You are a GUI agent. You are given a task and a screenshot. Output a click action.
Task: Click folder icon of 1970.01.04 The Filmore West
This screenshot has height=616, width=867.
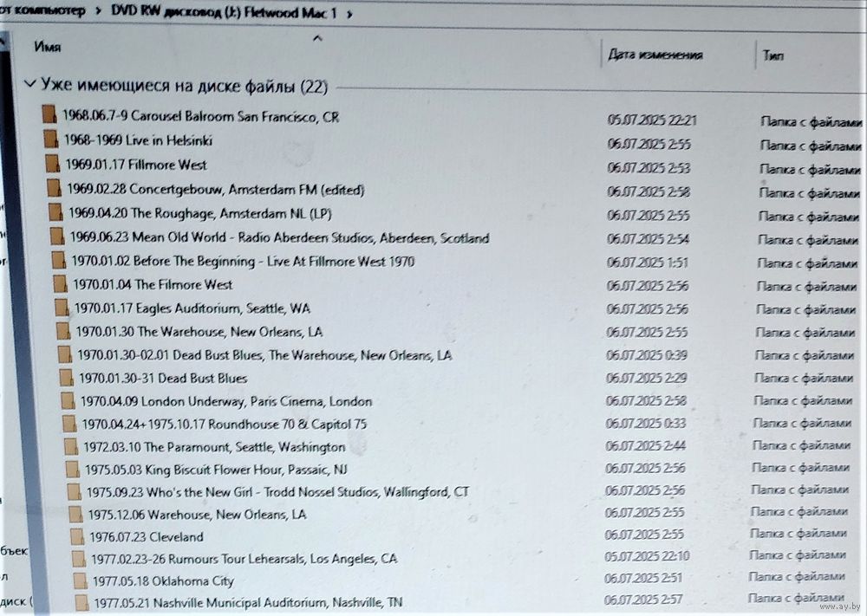(60, 284)
